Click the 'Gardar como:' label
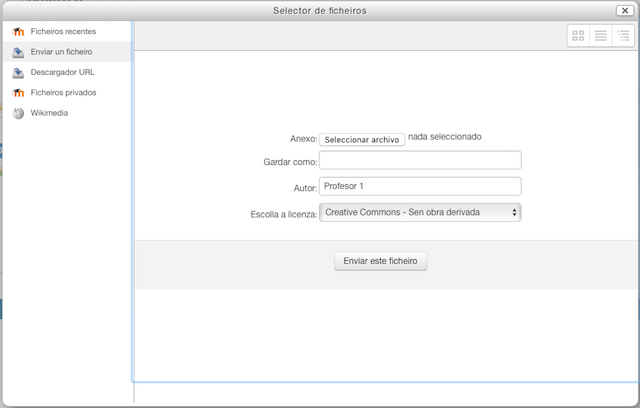Image resolution: width=640 pixels, height=408 pixels. (x=290, y=162)
